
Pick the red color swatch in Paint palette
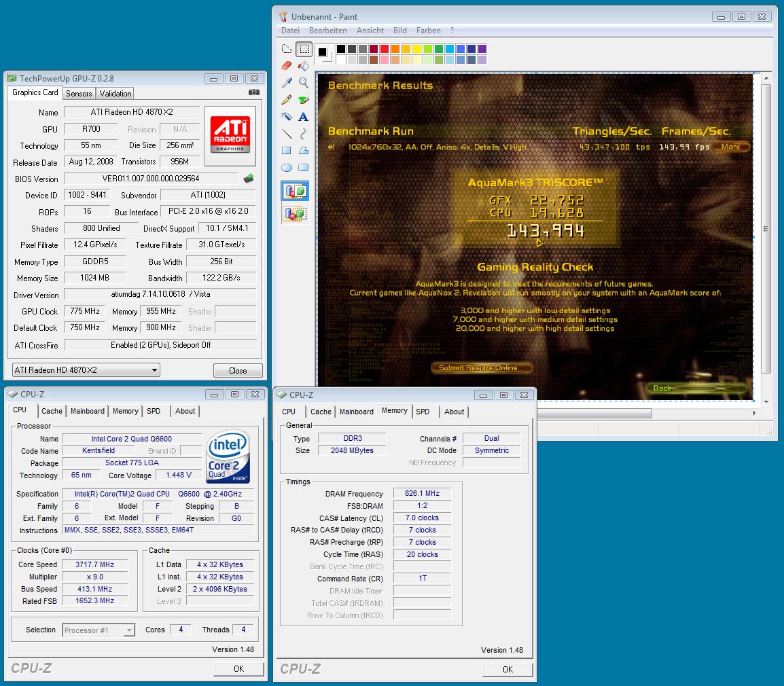point(384,48)
